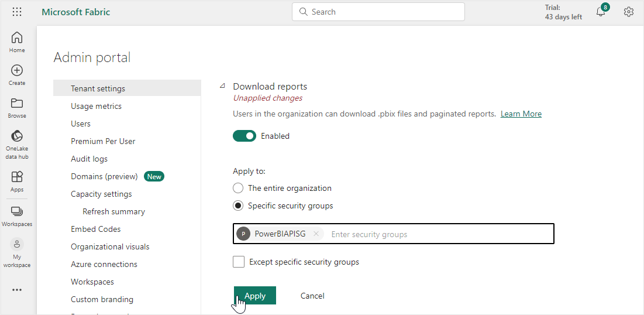
Task: Open notifications bell icon
Action: coord(601,12)
